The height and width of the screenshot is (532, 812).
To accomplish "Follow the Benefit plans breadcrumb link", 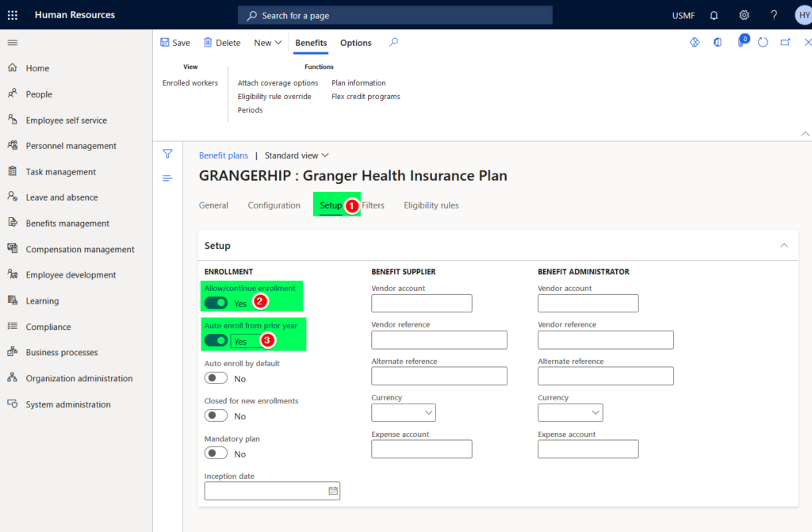I will click(x=224, y=155).
